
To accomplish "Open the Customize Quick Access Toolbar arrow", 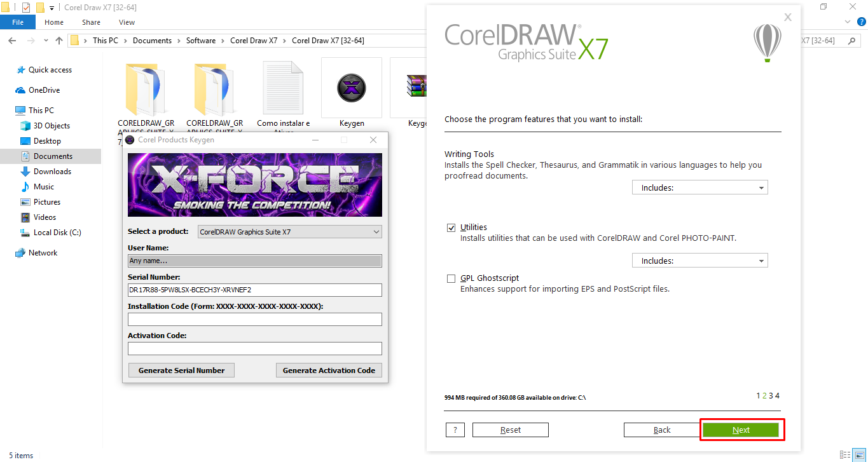I will (x=52, y=8).
